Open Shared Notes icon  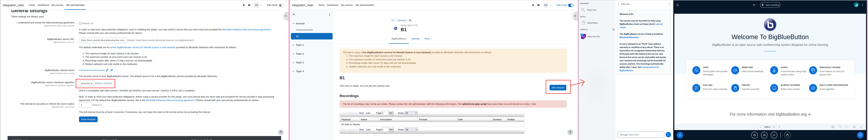pyautogui.click(x=583, y=23)
